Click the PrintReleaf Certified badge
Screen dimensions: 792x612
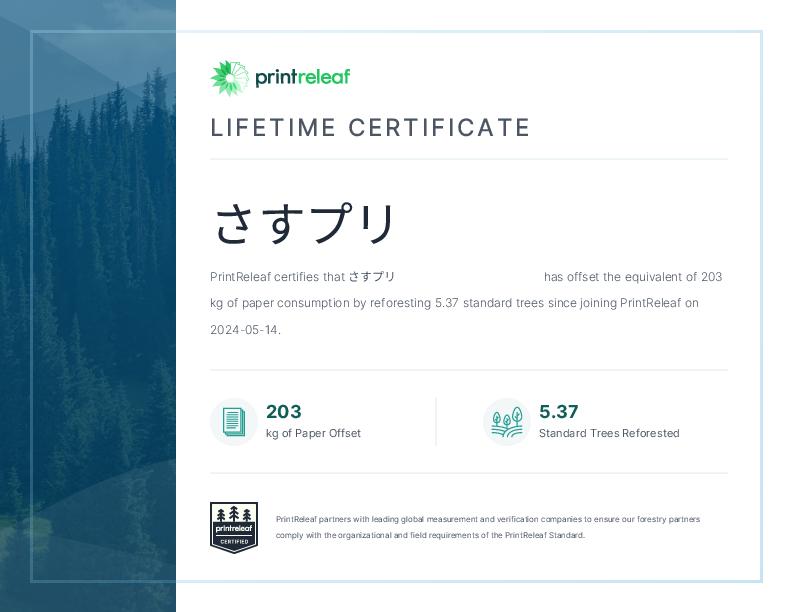click(234, 527)
